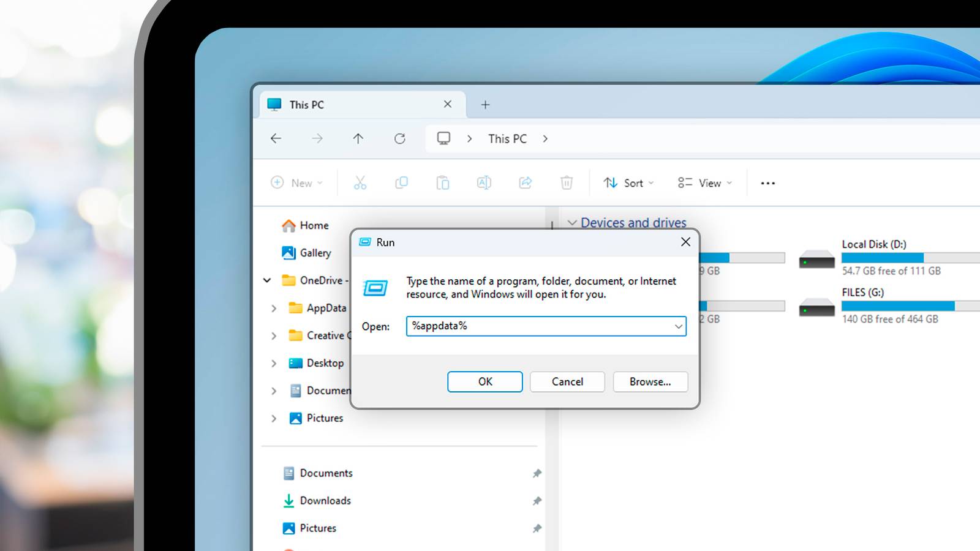Screen dimensions: 980x551
Task: Unpin Documents from Quick access
Action: 537,473
